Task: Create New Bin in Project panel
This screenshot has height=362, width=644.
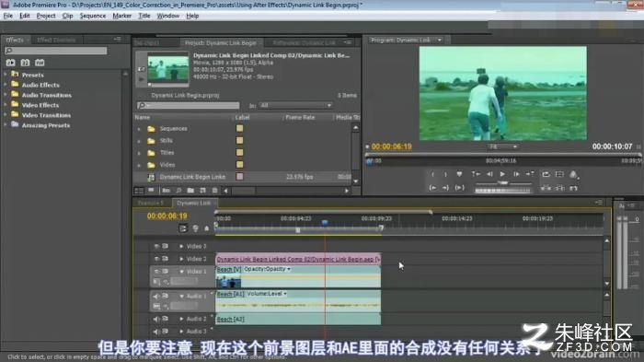Action: (190, 191)
